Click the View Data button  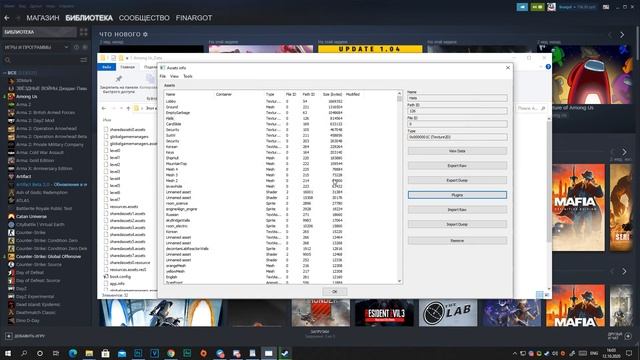(x=457, y=151)
